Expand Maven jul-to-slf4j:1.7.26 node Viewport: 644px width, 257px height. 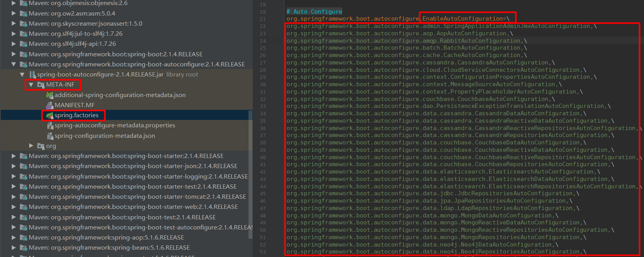coord(14,34)
